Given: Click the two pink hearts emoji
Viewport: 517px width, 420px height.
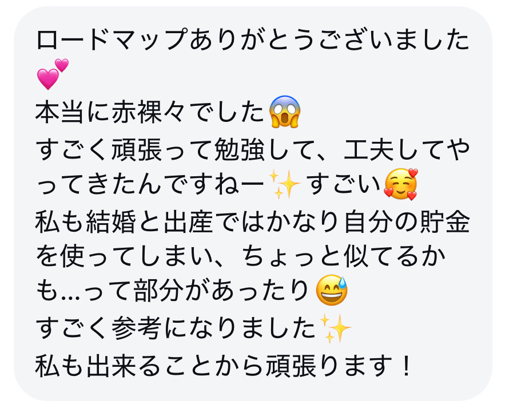Looking at the screenshot, I should tap(53, 74).
